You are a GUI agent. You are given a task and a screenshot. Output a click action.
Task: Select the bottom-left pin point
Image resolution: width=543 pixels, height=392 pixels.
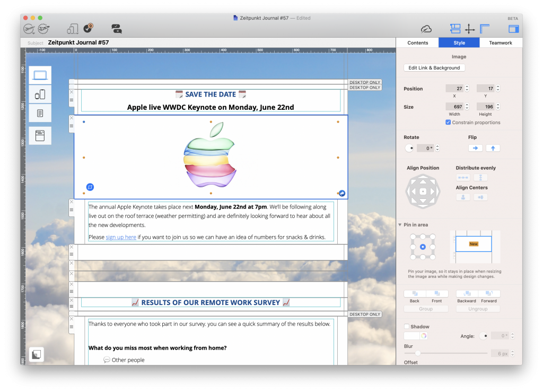pos(413,257)
